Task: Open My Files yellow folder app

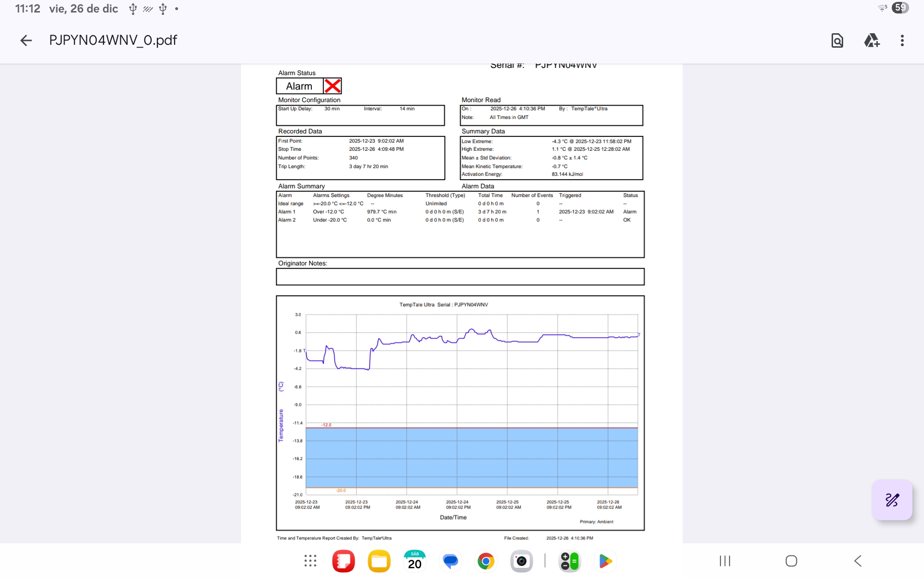Action: tap(379, 561)
